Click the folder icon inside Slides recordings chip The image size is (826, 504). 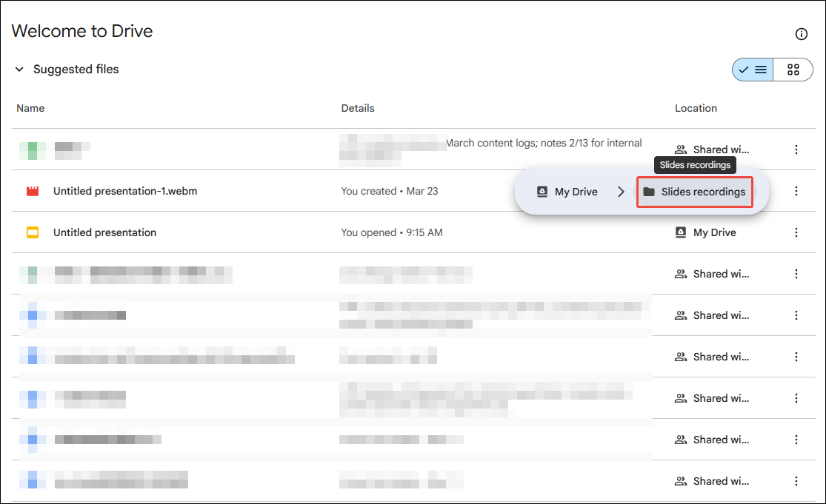650,191
